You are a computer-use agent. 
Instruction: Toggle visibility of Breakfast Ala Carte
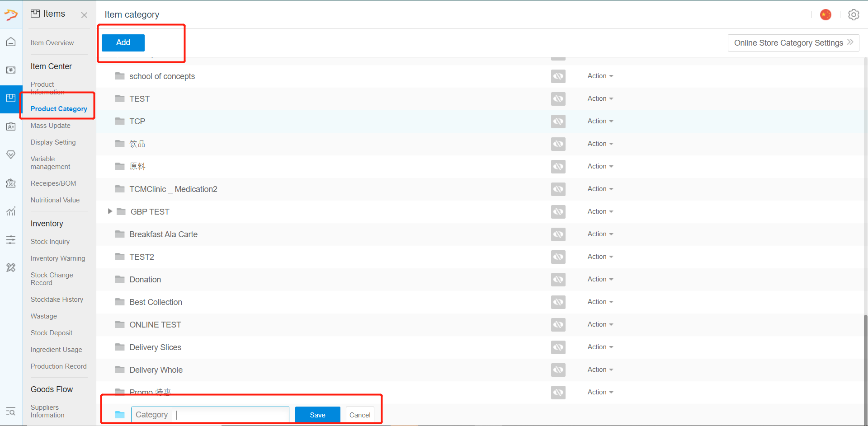click(x=558, y=234)
